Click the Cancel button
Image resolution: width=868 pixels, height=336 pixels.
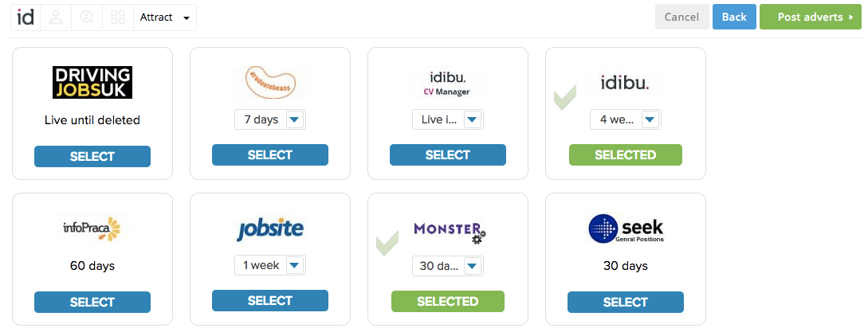coord(681,17)
